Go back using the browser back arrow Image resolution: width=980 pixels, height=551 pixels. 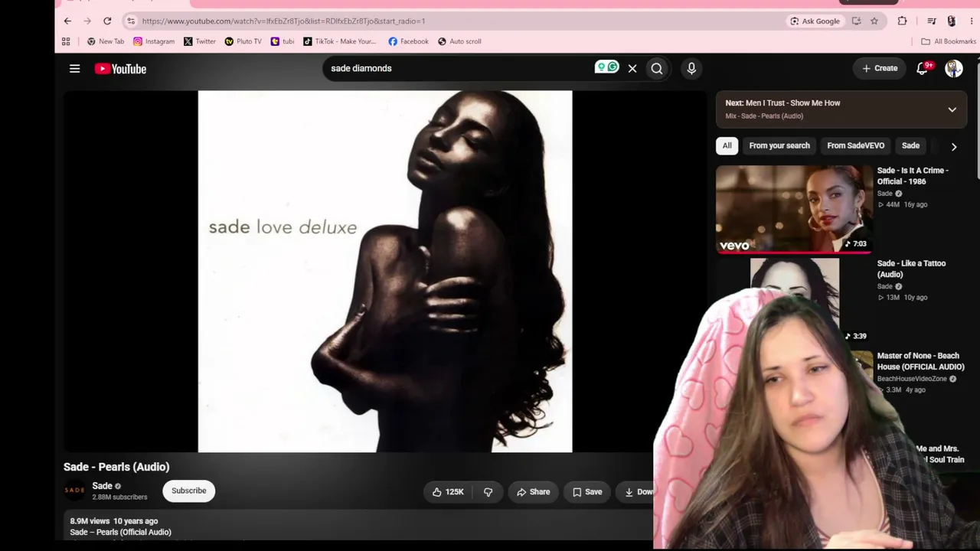point(67,21)
